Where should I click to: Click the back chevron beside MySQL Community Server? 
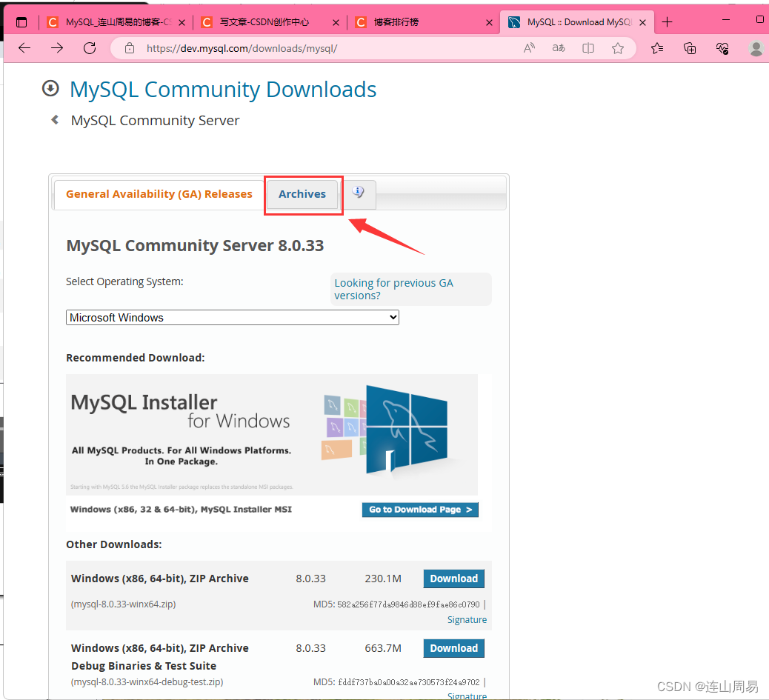(55, 119)
